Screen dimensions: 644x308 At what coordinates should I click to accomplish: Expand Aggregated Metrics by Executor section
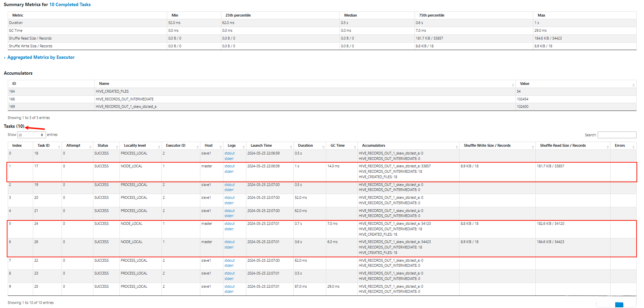click(x=41, y=57)
